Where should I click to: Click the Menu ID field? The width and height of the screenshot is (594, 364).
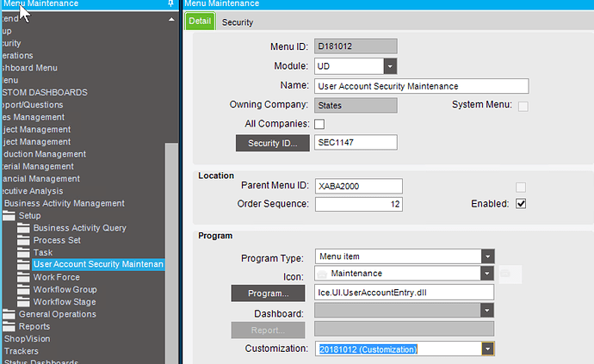[x=356, y=46]
